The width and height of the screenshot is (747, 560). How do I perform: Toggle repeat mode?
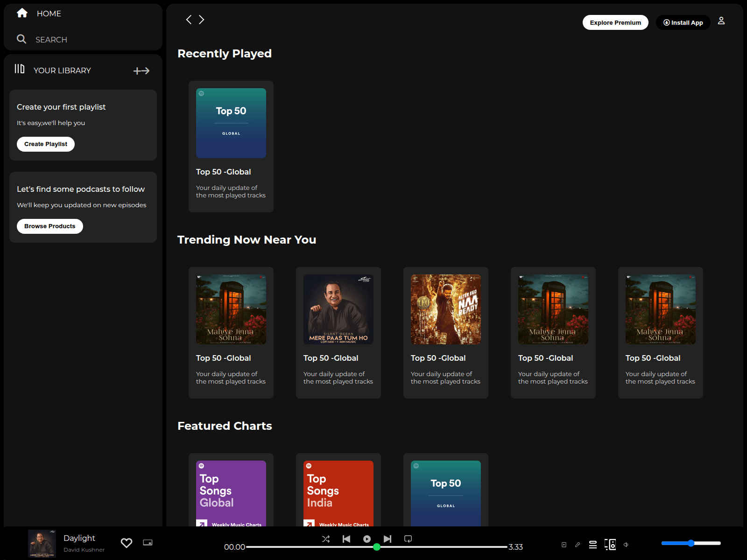coord(408,539)
